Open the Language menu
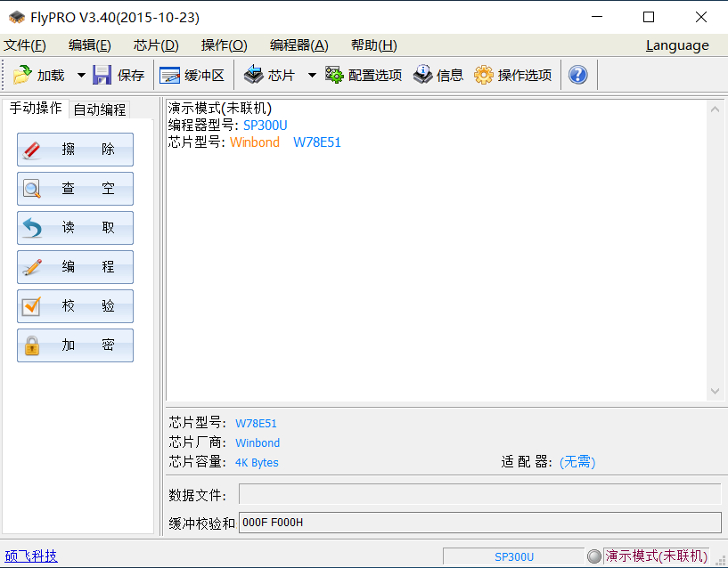Screen dimensions: 728x568 677,45
